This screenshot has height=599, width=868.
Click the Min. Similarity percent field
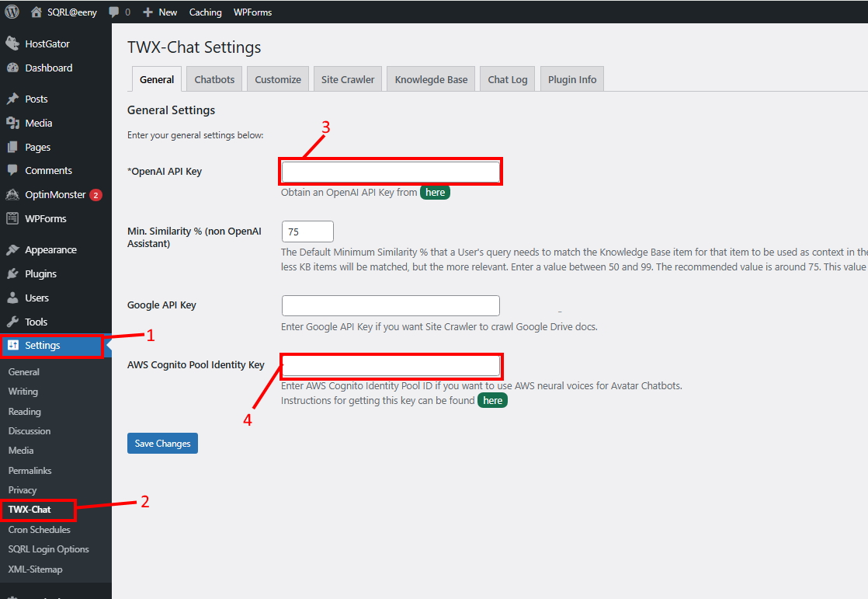point(307,232)
